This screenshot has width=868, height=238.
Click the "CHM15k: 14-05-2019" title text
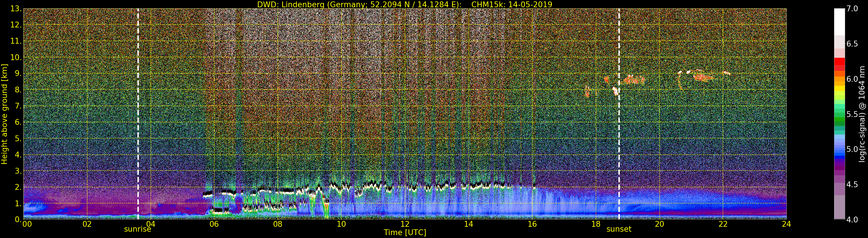point(512,4)
